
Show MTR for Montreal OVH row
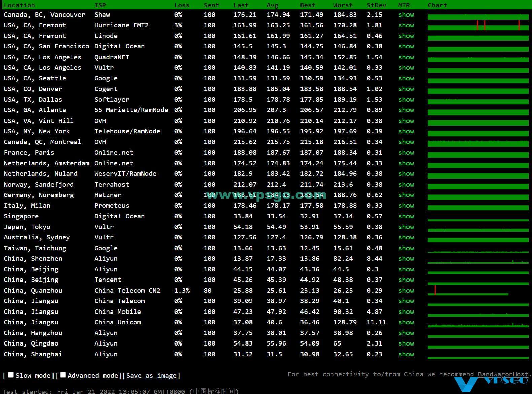[406, 142]
